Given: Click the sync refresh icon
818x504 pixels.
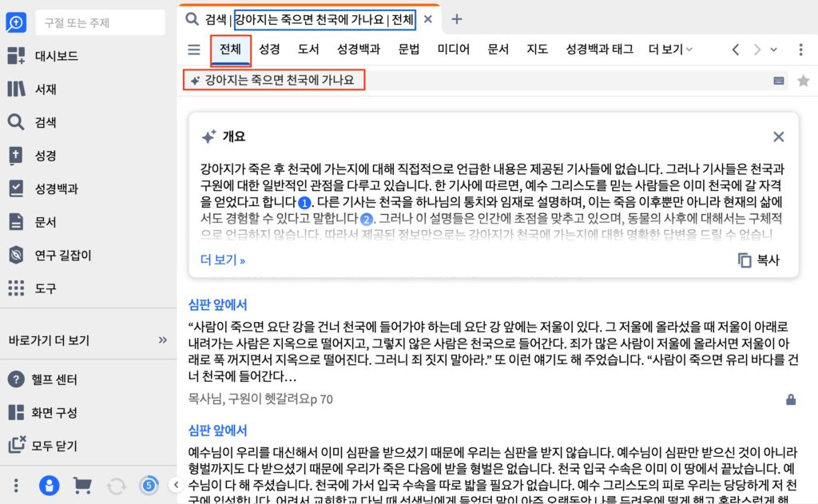Looking at the screenshot, I should click(x=117, y=486).
